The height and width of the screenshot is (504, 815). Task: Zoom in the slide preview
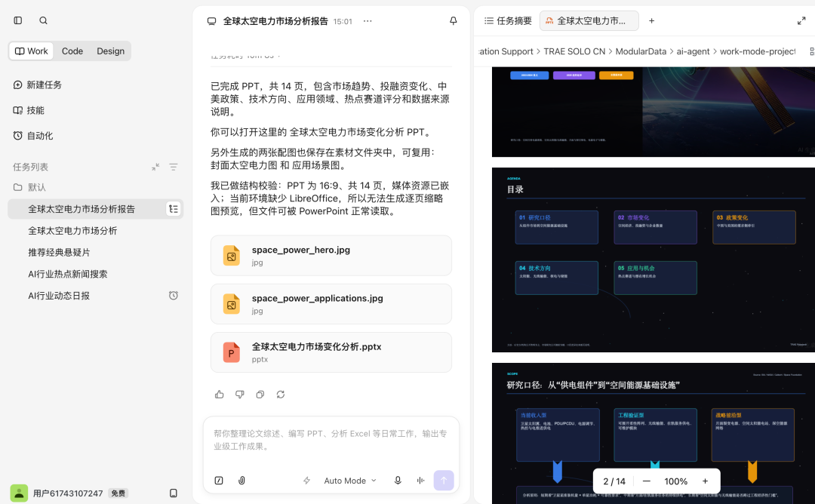706,481
